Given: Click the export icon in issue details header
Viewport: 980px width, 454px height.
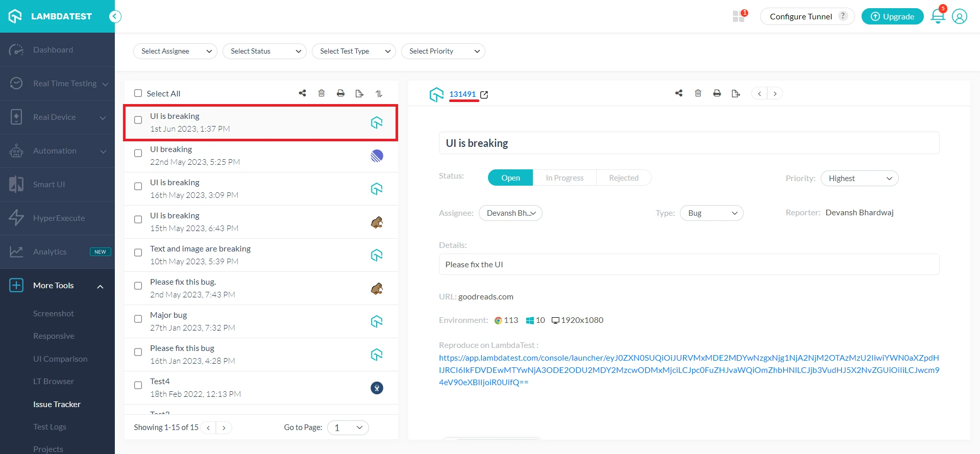Looking at the screenshot, I should point(736,93).
